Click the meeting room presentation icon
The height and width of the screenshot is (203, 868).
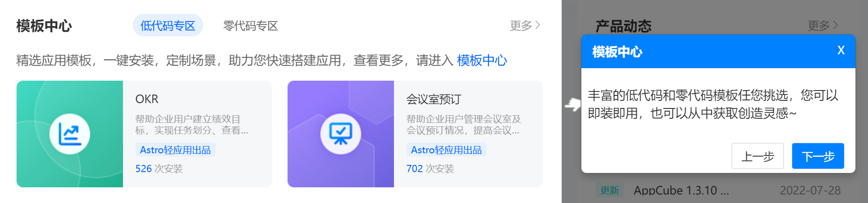[341, 134]
